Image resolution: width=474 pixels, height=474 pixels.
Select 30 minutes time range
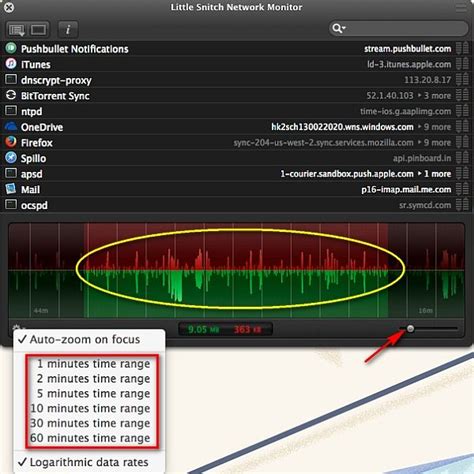point(90,423)
